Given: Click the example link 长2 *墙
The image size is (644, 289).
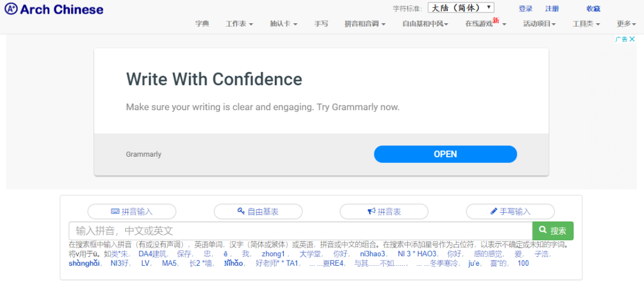Looking at the screenshot, I should pyautogui.click(x=200, y=263).
